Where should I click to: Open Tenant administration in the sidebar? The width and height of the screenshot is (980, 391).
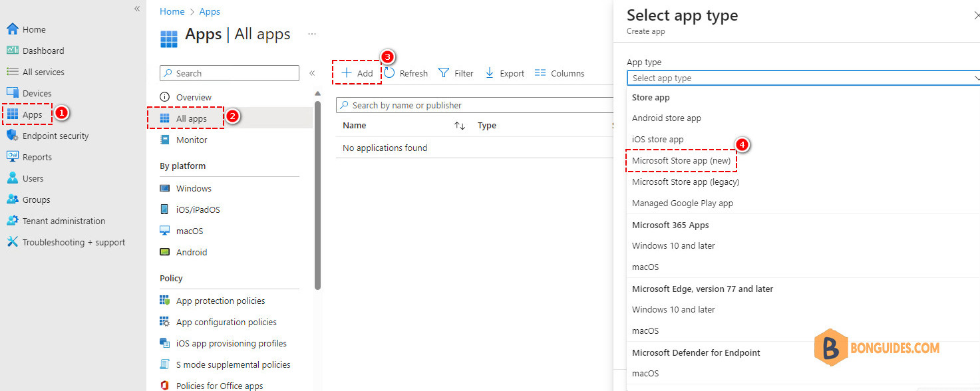tap(56, 221)
